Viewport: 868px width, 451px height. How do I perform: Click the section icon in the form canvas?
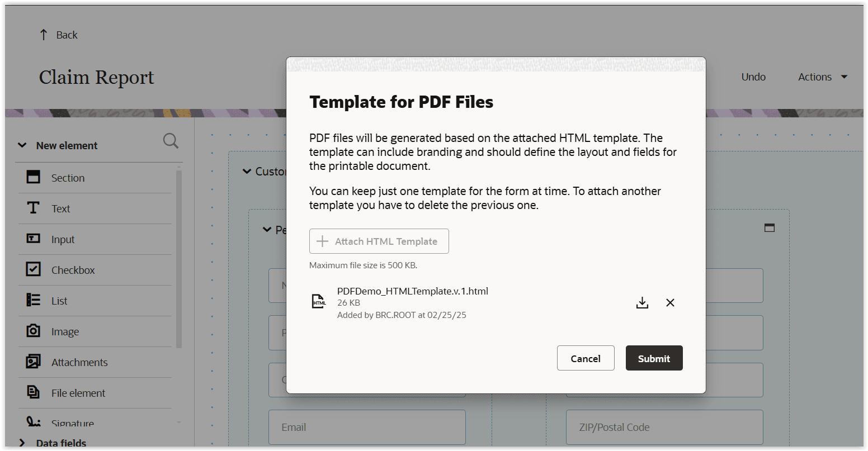[x=770, y=228]
